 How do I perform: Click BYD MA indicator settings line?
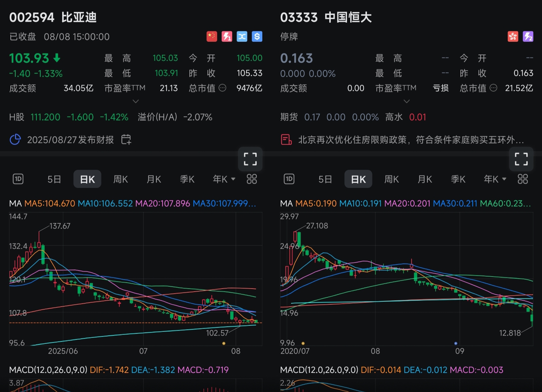(133, 203)
